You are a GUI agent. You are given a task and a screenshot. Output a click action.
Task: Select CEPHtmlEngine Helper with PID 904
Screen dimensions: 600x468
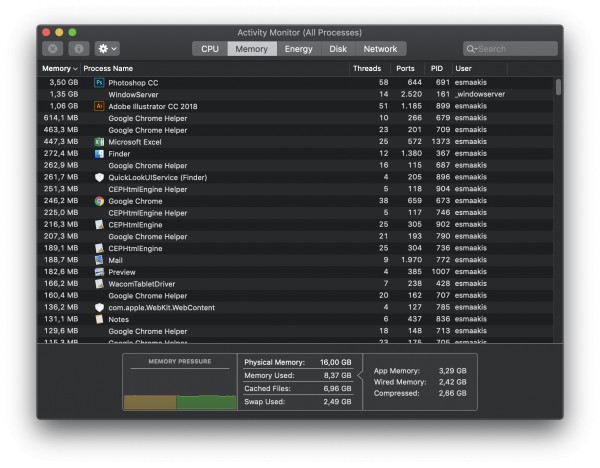pyautogui.click(x=295, y=189)
